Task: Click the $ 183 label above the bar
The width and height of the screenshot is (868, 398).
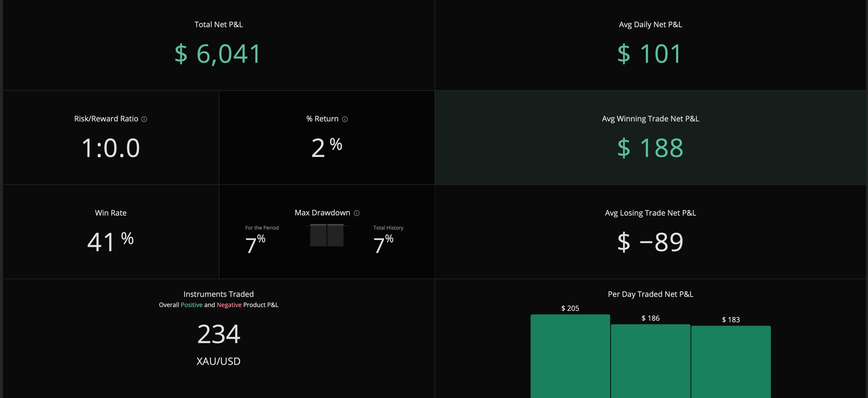Action: 731,320
